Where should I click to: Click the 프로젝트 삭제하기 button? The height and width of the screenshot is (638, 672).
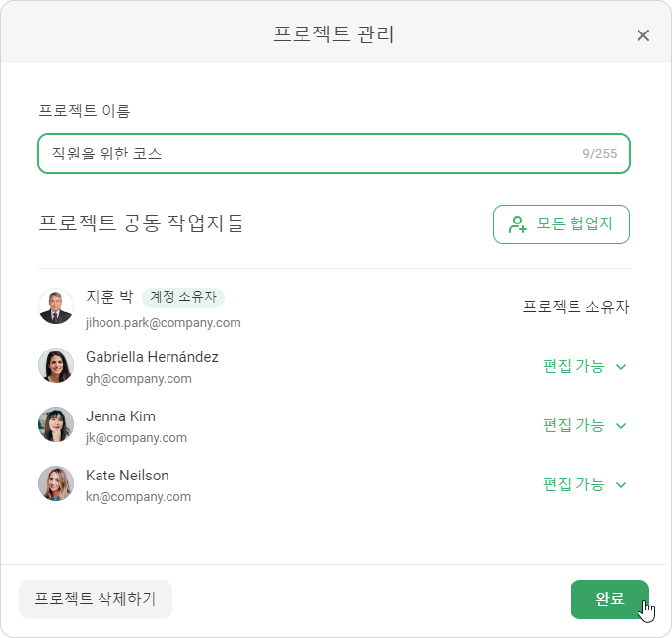coord(96,599)
